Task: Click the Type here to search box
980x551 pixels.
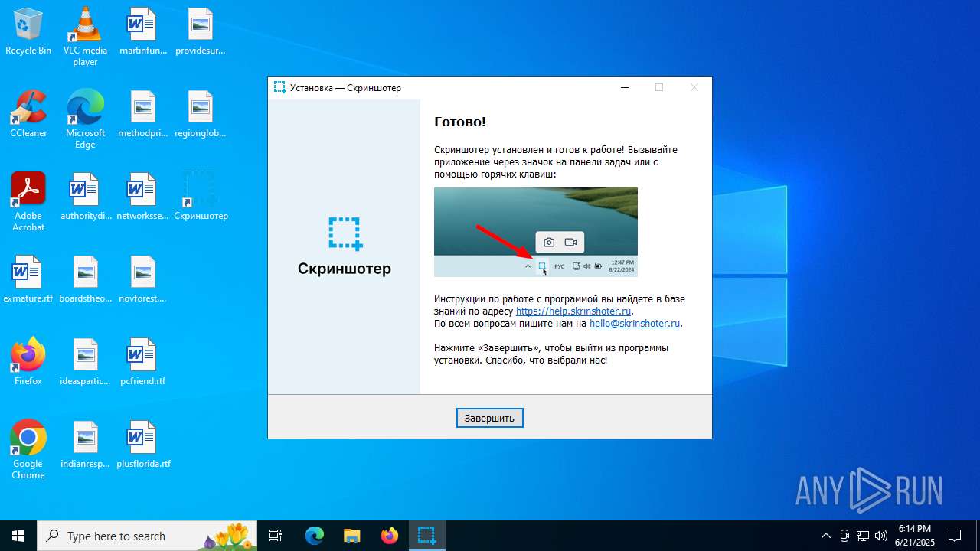Action: pyautogui.click(x=147, y=536)
